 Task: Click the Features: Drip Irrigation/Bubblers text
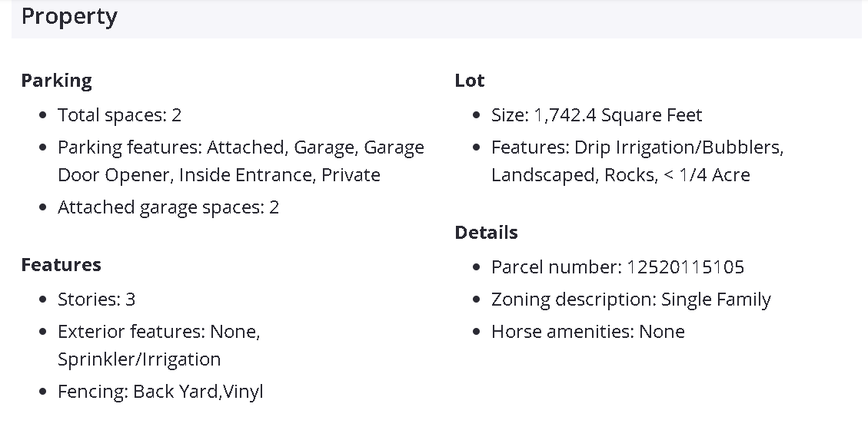pos(637,147)
